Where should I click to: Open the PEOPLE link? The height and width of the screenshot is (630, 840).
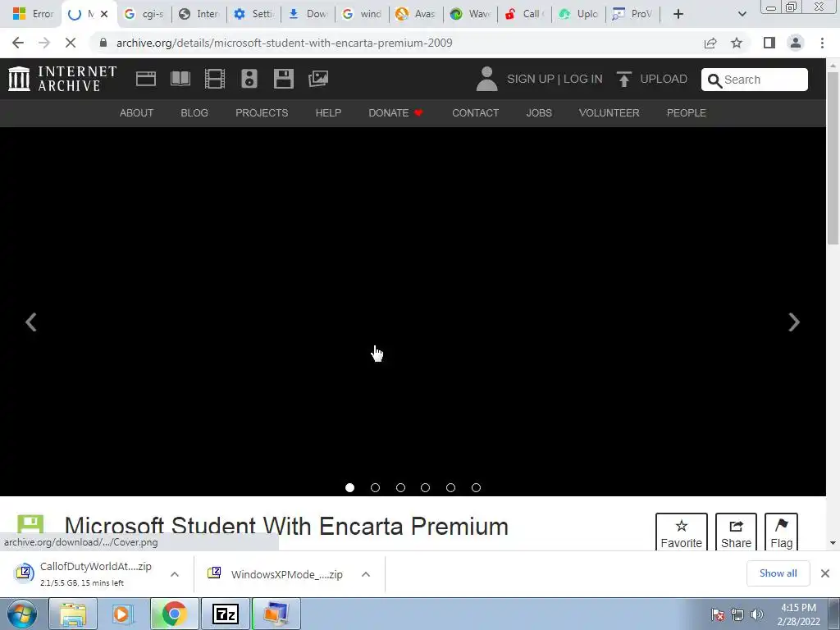pyautogui.click(x=687, y=113)
